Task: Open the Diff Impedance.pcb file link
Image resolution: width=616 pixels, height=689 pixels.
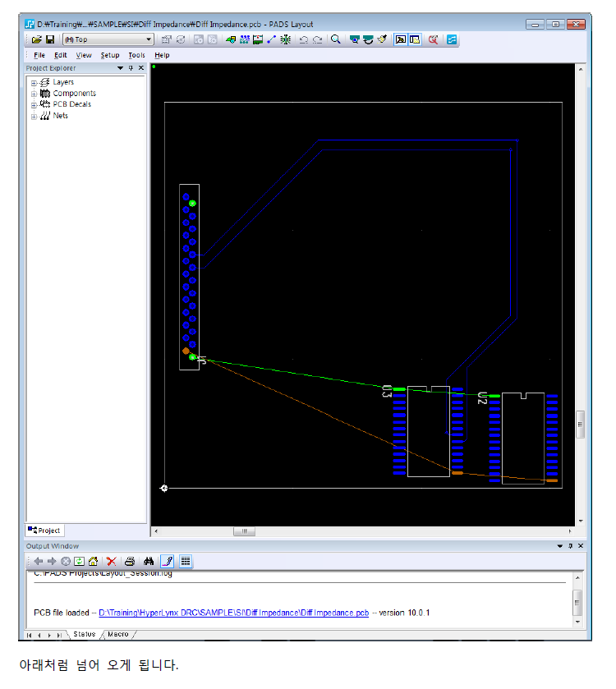Action: (x=233, y=613)
